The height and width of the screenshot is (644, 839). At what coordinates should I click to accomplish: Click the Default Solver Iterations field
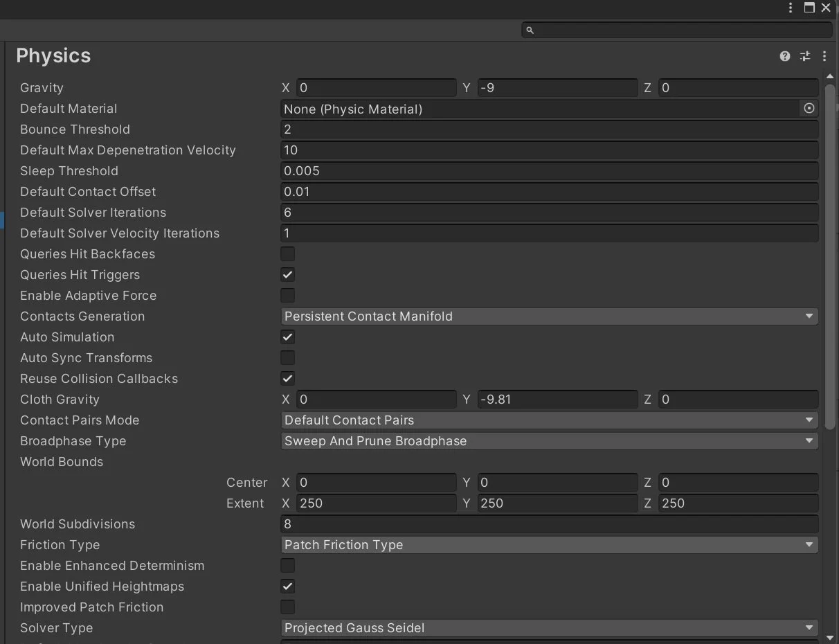click(550, 212)
